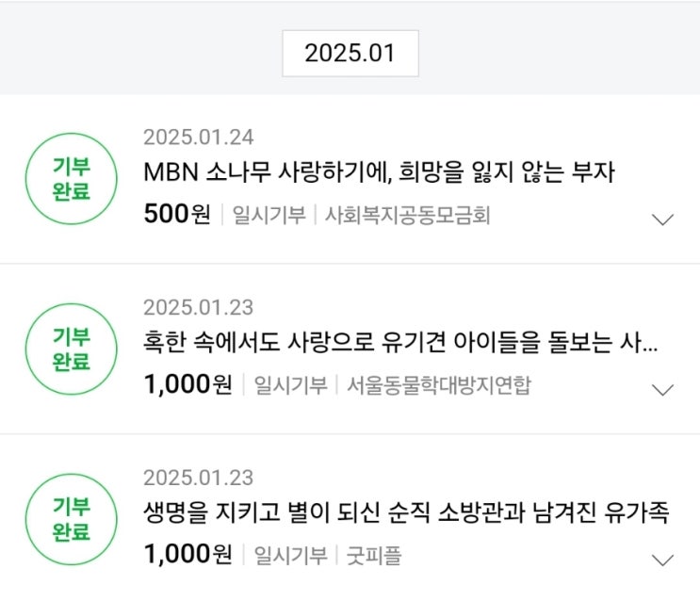Screen dimensions: 700x601
Task: Click the 500원 donation amount
Action: [177, 215]
